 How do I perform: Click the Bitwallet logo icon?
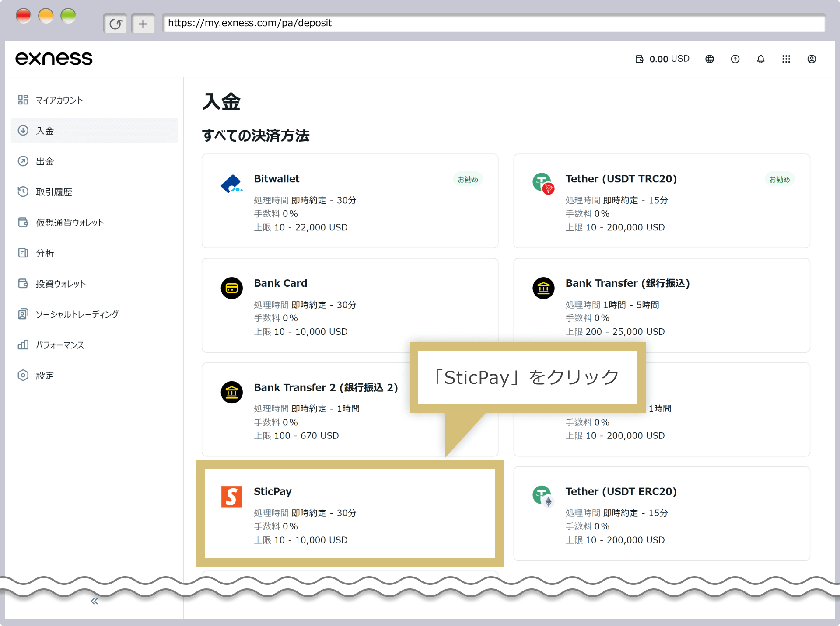tap(231, 184)
